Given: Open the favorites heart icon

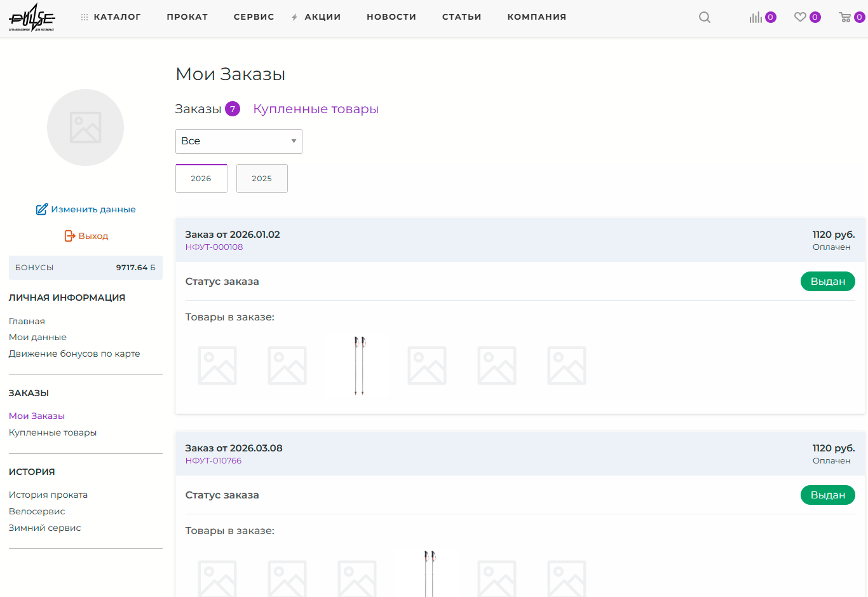Looking at the screenshot, I should [800, 17].
